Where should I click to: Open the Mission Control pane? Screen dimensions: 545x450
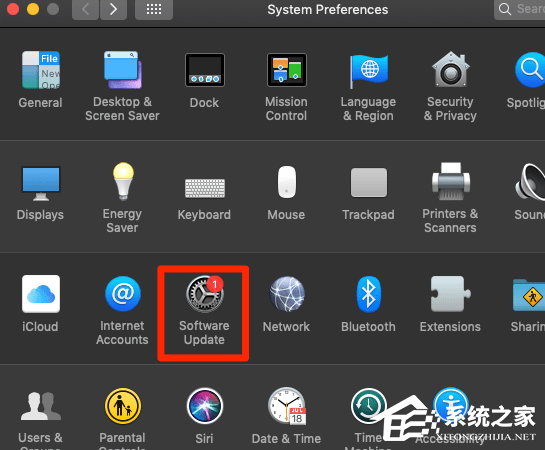tap(287, 70)
